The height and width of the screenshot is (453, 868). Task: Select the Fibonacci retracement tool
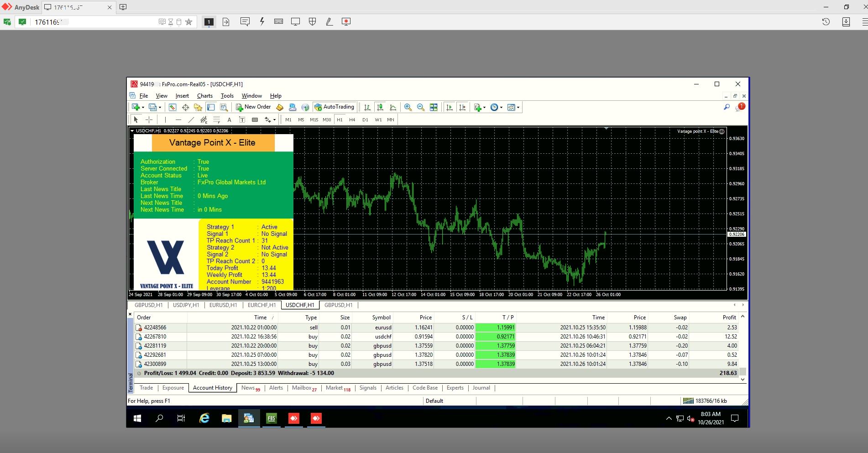(x=216, y=120)
